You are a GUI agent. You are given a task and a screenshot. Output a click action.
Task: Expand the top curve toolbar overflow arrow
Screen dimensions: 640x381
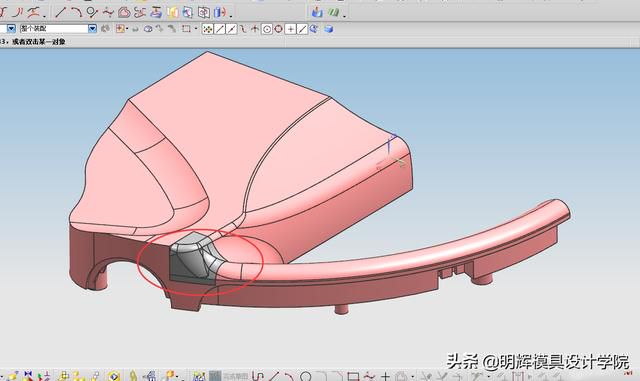coord(45,16)
